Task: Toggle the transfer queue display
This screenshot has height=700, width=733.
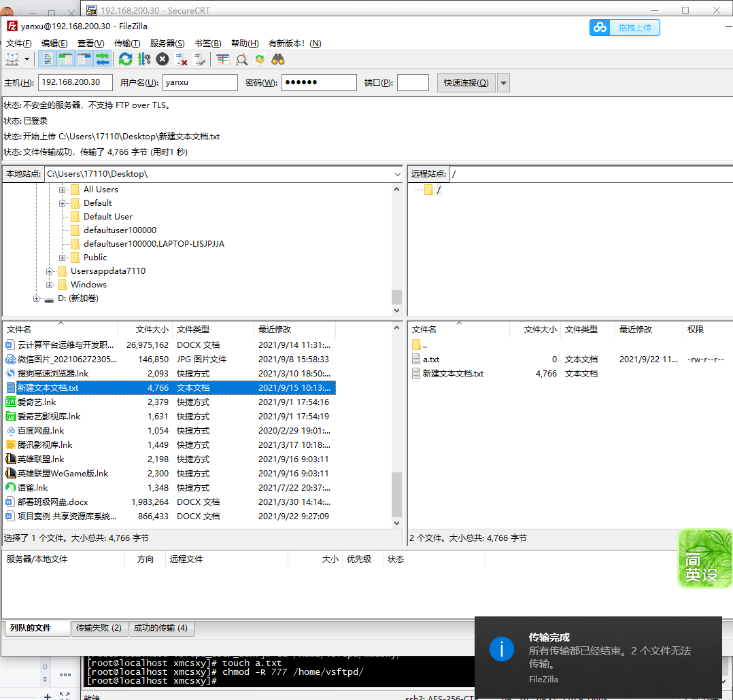Action: (103, 59)
